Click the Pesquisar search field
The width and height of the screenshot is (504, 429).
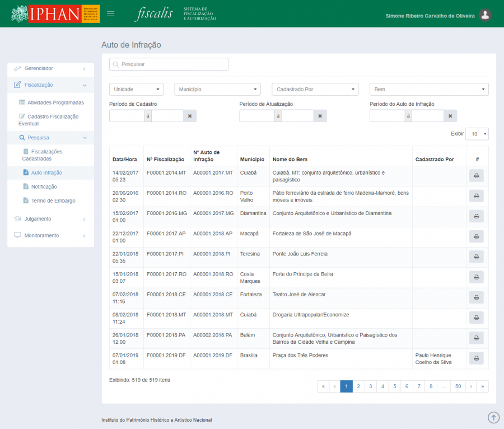pyautogui.click(x=169, y=64)
